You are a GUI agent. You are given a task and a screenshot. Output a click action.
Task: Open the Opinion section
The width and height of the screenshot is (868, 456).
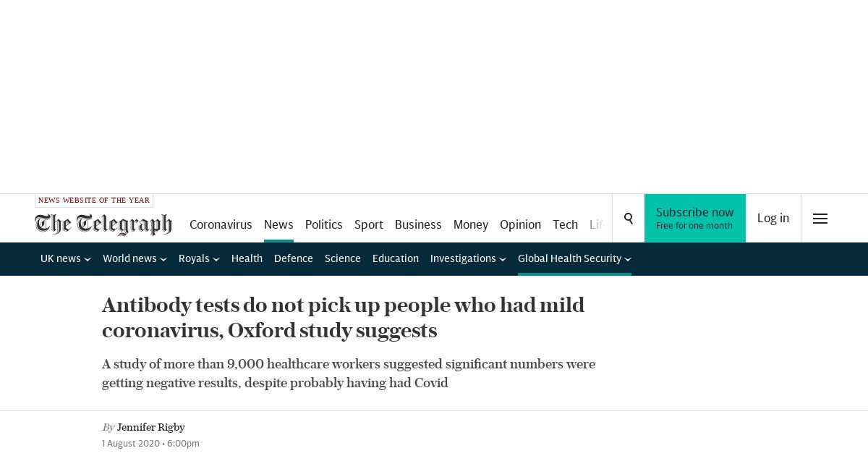[x=520, y=224]
